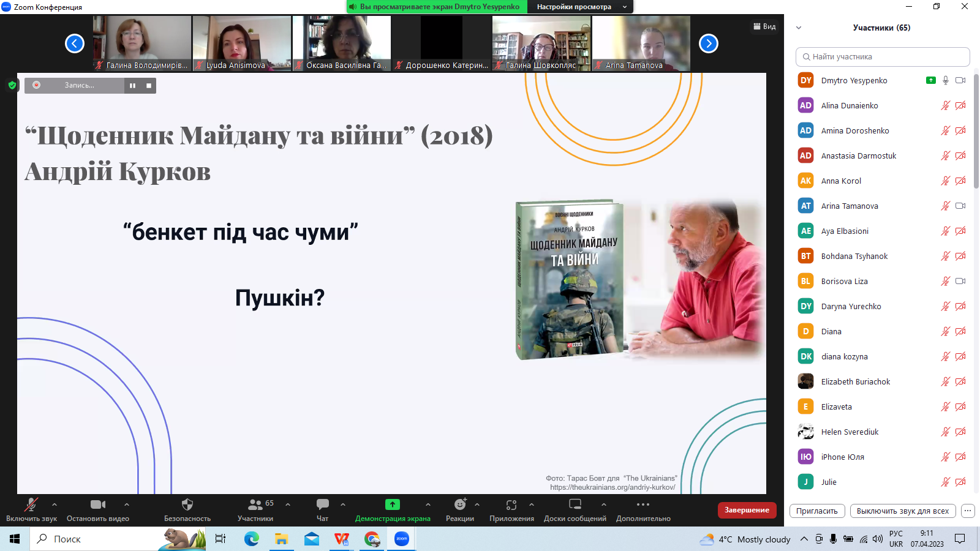Collapse the Участники panel chevron
This screenshot has width=980, height=551.
(x=799, y=28)
